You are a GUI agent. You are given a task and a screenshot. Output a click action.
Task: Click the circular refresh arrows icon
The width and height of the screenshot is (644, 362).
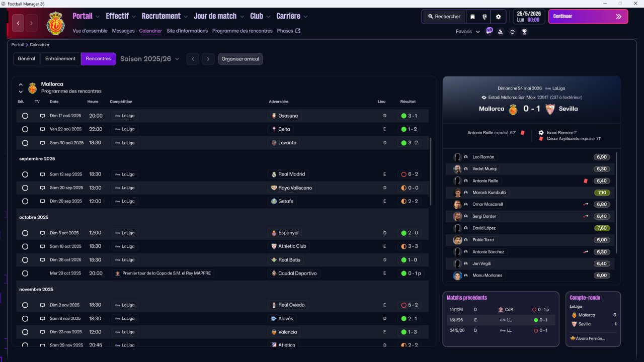(x=512, y=32)
